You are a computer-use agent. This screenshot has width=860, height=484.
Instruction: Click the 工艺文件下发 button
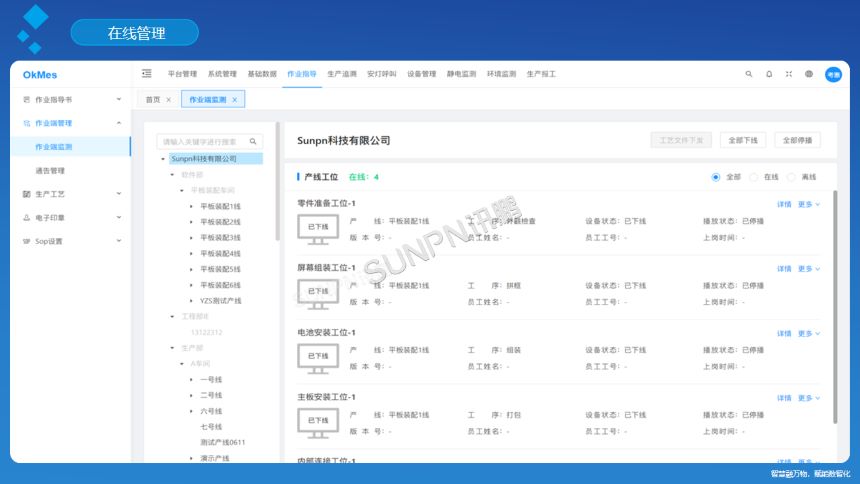click(681, 140)
